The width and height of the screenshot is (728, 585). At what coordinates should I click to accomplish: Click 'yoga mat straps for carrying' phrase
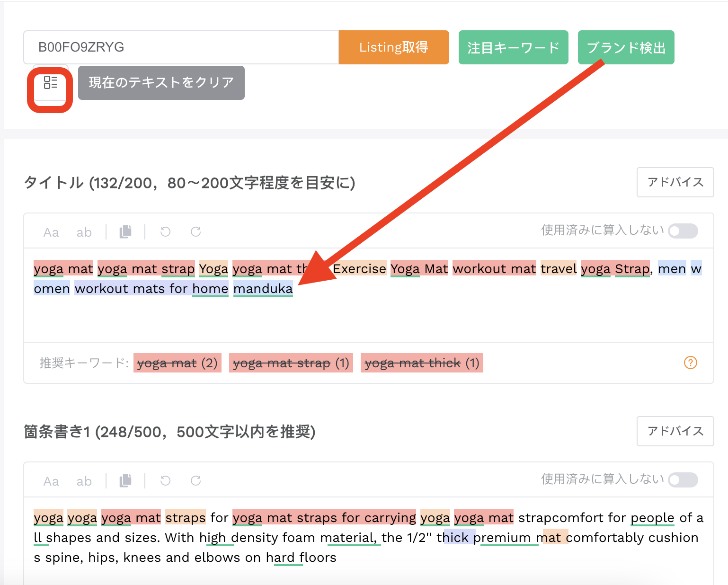(x=324, y=518)
